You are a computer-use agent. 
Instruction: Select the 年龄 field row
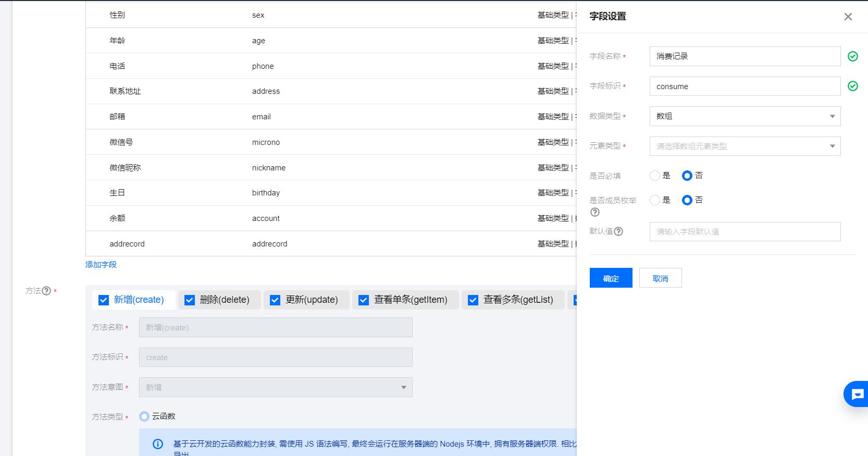click(x=331, y=41)
